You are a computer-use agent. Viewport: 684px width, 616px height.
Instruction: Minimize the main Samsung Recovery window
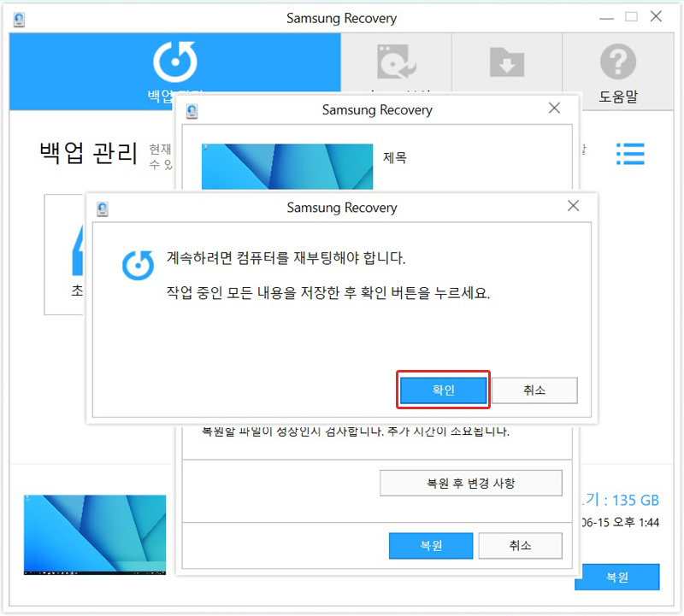pos(606,18)
